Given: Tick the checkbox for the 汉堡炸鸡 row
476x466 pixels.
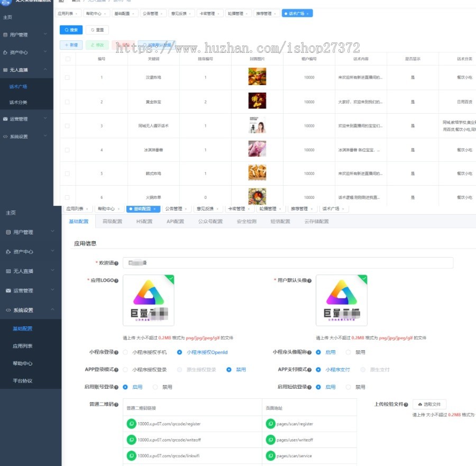Looking at the screenshot, I should pyautogui.click(x=67, y=78).
